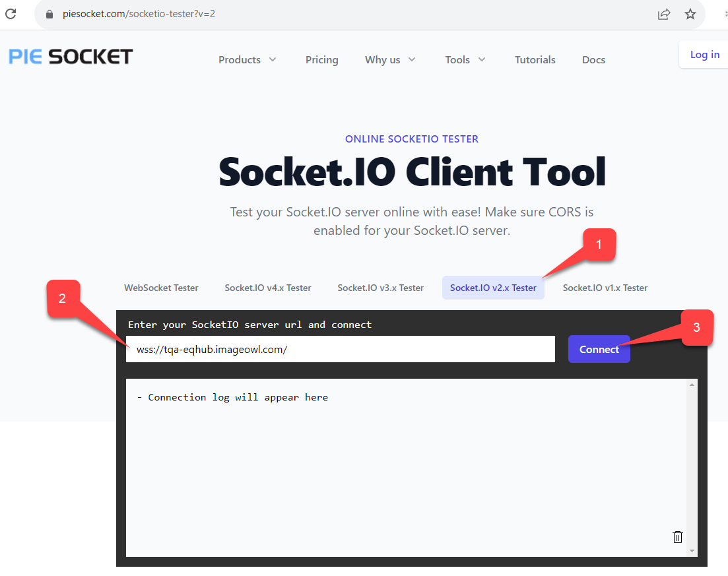Click the share page icon in address bar
Image resolution: width=728 pixels, height=576 pixels.
coord(664,14)
